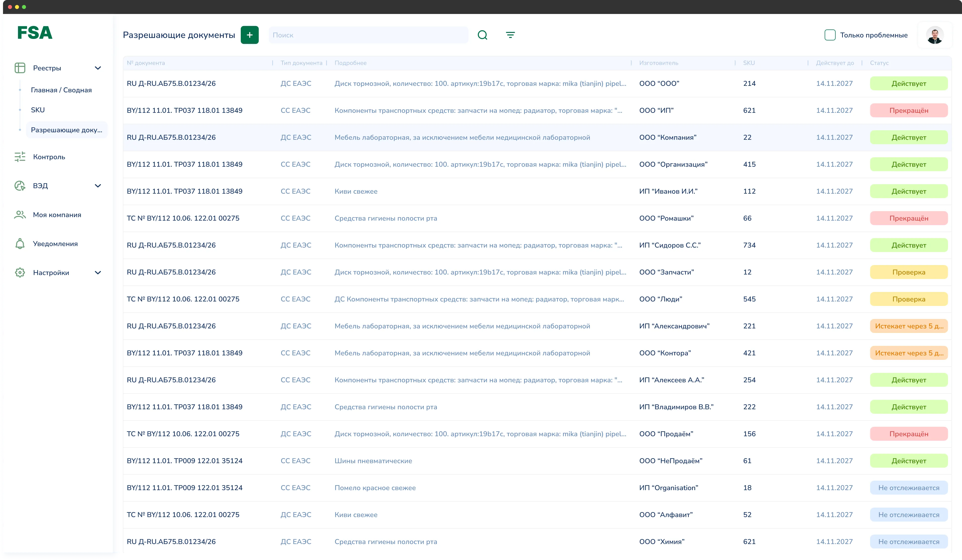The width and height of the screenshot is (962, 560).
Task: Open Шины пневматические details link
Action: tap(373, 460)
